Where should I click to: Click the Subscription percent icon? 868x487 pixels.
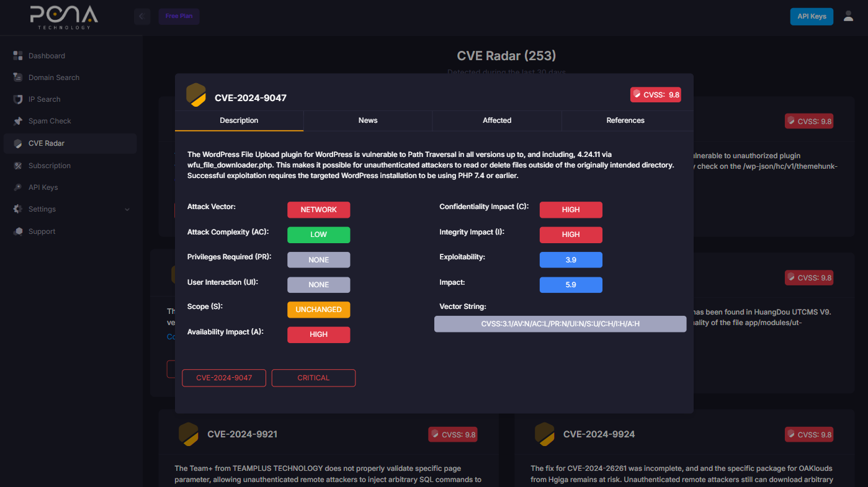[18, 166]
